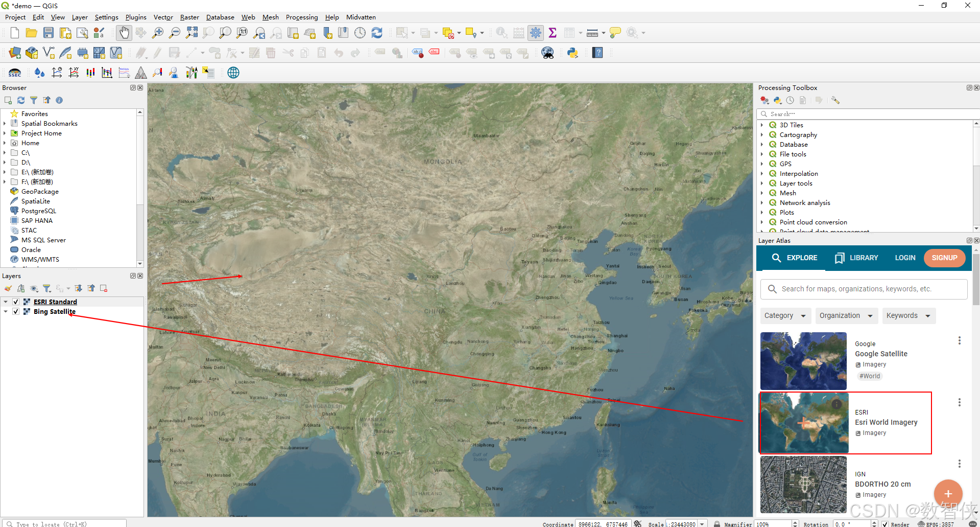Image resolution: width=980 pixels, height=527 pixels.
Task: Select the BDORTHO 20 cm thumbnail
Action: (803, 485)
